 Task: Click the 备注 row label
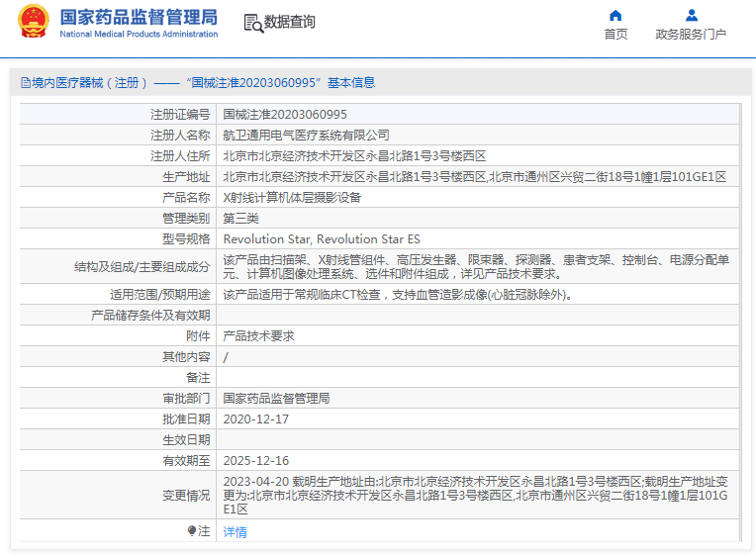[x=198, y=377]
